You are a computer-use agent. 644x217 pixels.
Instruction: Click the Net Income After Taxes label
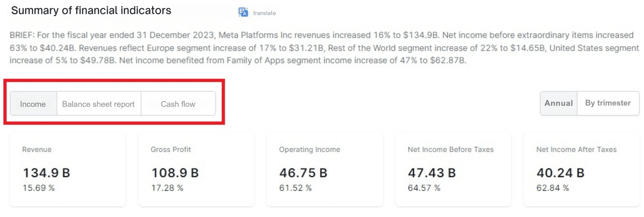pyautogui.click(x=576, y=150)
